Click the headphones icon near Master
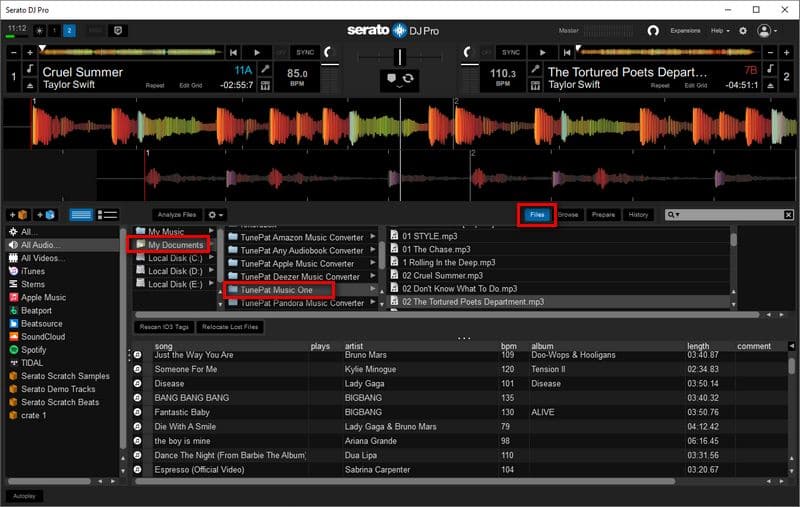This screenshot has height=507, width=800. pyautogui.click(x=653, y=31)
